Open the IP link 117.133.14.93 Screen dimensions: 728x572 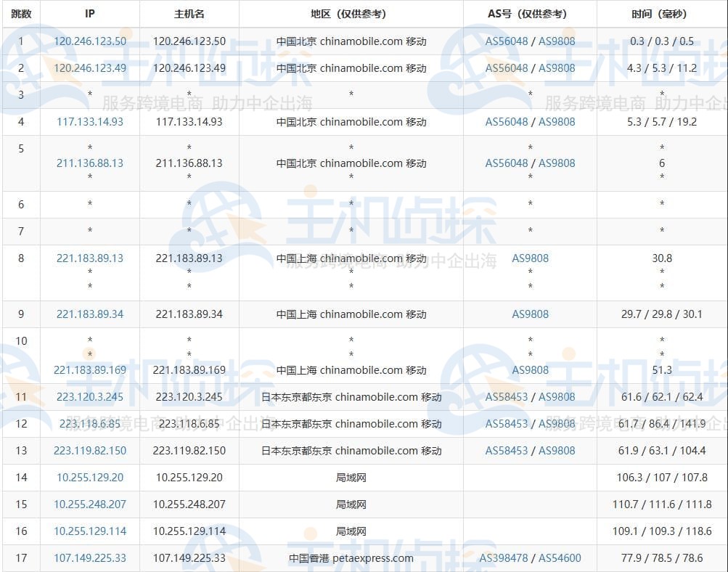[89, 122]
